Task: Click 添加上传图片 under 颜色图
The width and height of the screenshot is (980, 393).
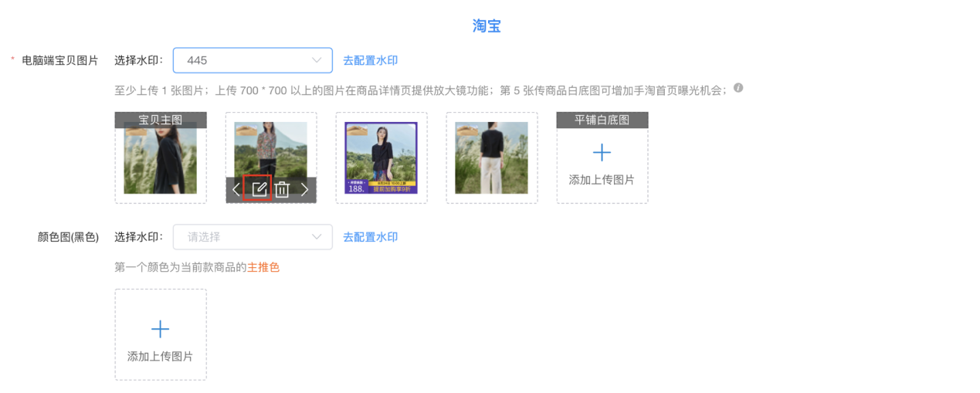Action: [160, 357]
